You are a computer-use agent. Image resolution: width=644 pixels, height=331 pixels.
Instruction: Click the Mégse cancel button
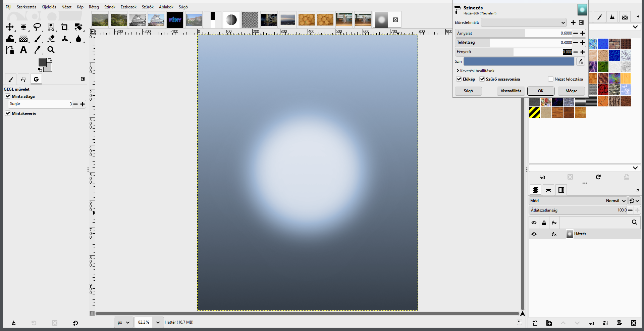571,91
